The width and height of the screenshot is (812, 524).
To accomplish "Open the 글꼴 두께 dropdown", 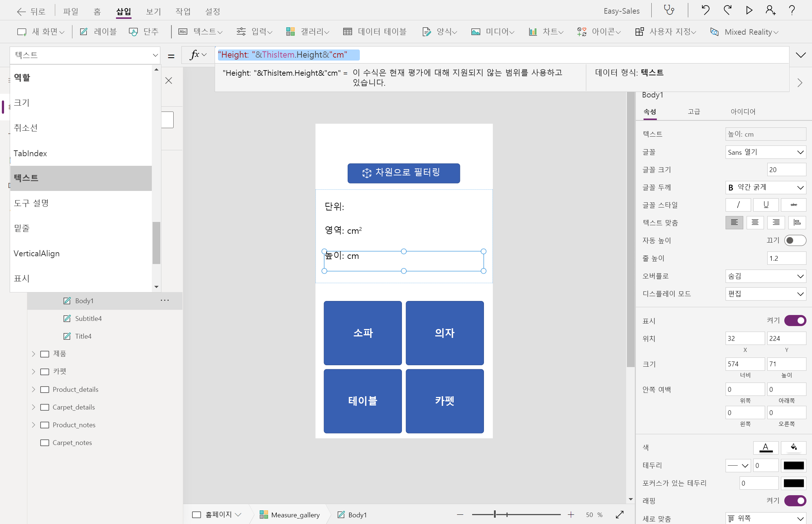I will [x=765, y=187].
